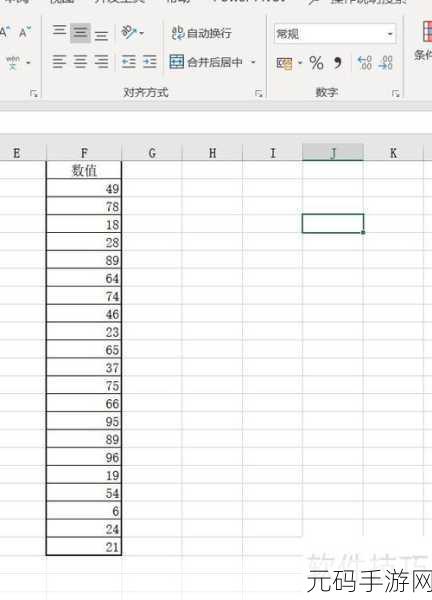
Task: Select cell containing 54
Action: click(84, 493)
